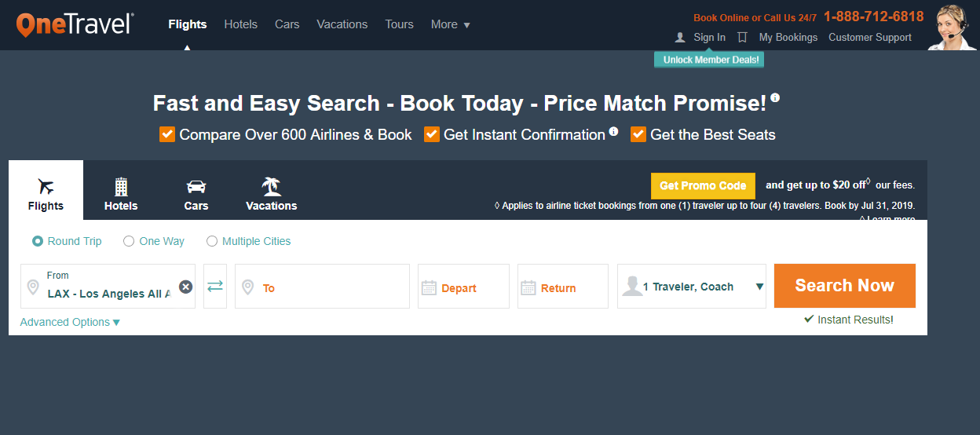The width and height of the screenshot is (980, 435).
Task: Open Vacations in the top navigation
Action: click(342, 24)
